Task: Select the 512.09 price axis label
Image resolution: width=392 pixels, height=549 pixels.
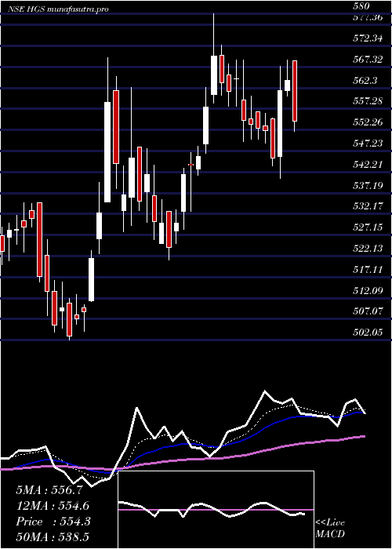Action: point(368,291)
